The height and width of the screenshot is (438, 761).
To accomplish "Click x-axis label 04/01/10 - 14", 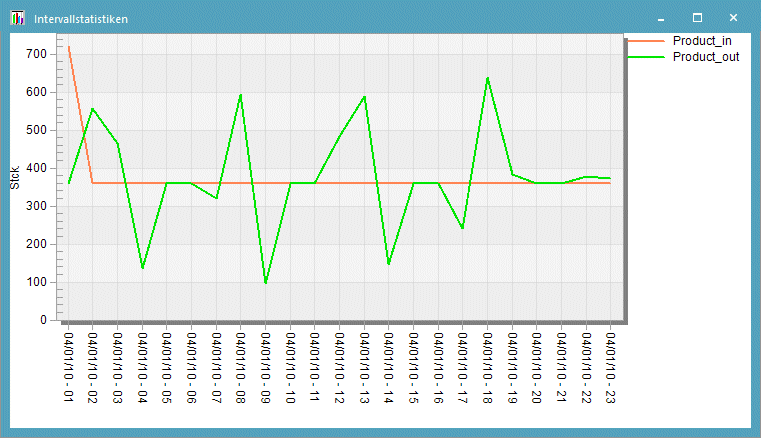I will click(389, 368).
